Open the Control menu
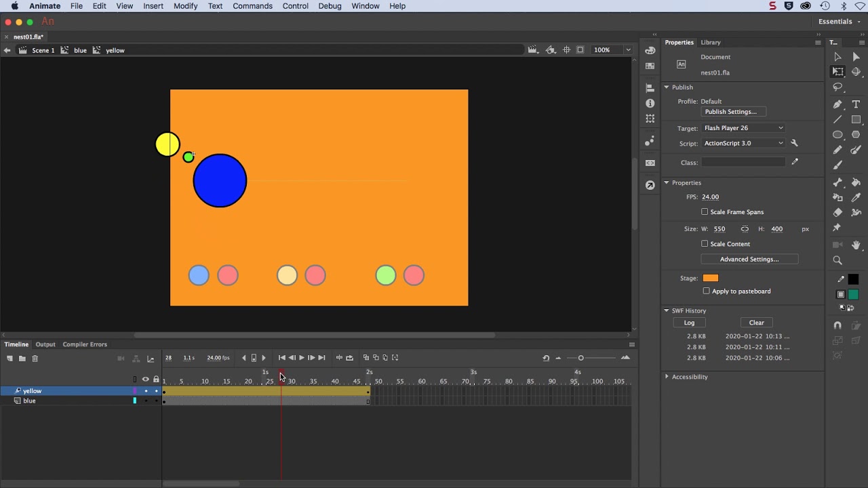Image resolution: width=868 pixels, height=488 pixels. (295, 6)
